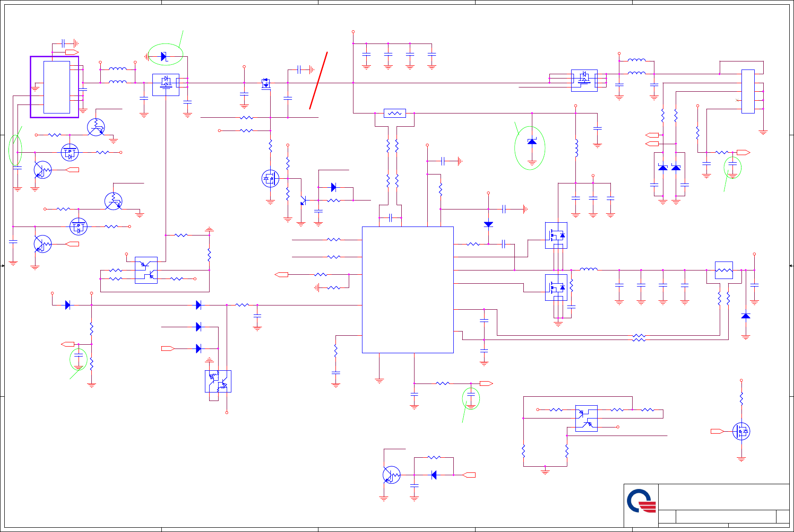Click the company logo in the title block
794x532 pixels.
[x=641, y=501]
